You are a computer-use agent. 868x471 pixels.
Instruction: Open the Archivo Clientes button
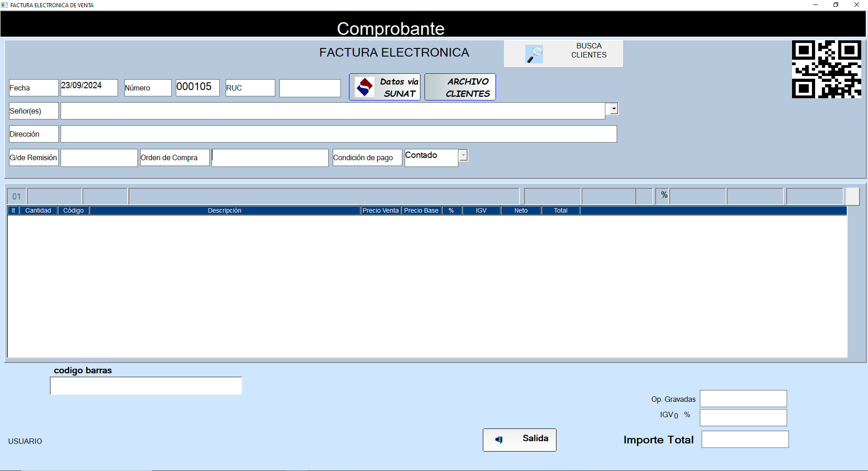coord(460,87)
